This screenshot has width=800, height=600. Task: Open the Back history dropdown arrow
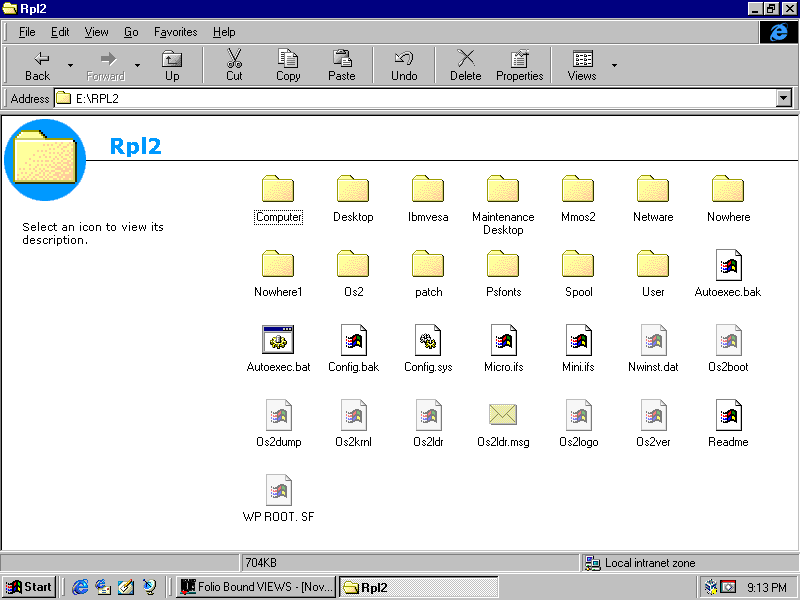click(70, 65)
